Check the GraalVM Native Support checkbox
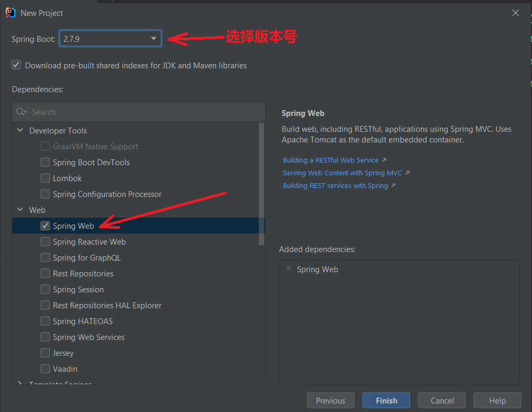 (45, 146)
